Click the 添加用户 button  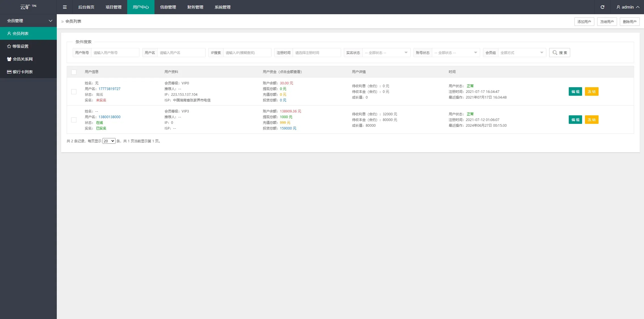(584, 22)
